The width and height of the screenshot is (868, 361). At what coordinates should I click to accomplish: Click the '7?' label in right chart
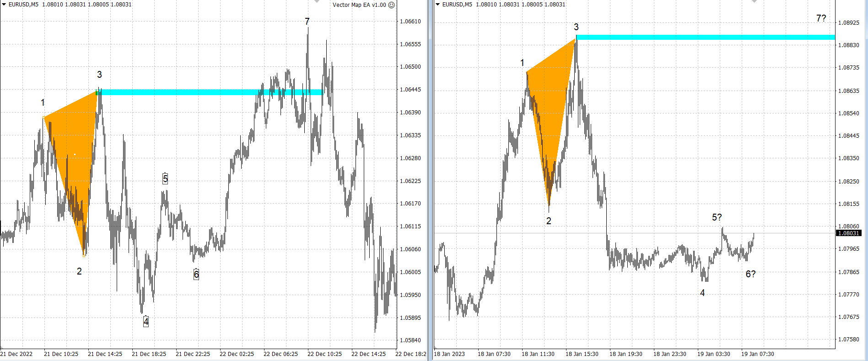[821, 18]
